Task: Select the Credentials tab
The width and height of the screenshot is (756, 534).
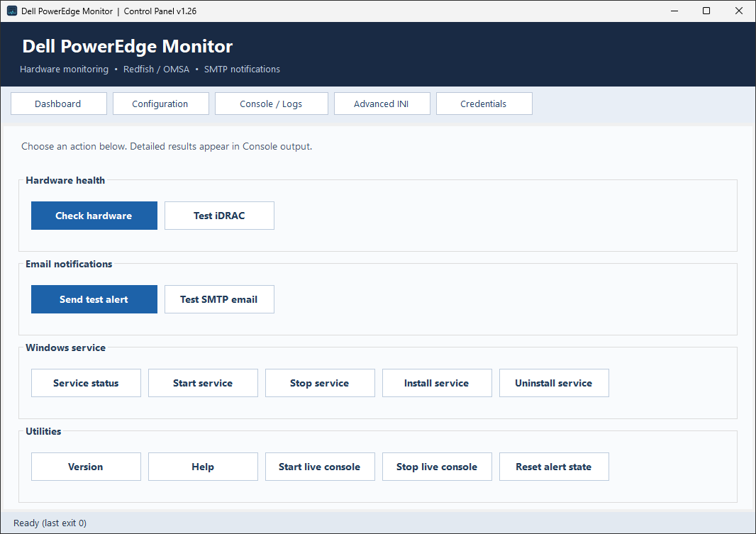Action: click(484, 104)
